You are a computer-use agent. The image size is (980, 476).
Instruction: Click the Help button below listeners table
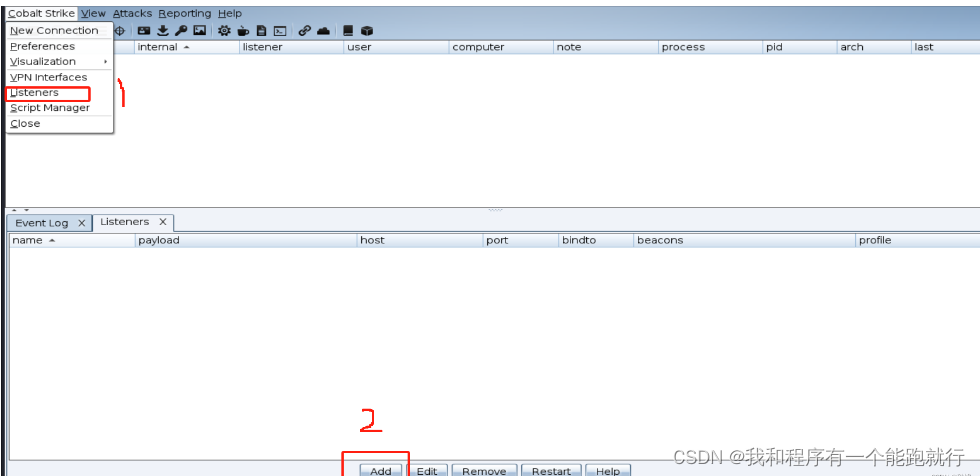tap(608, 471)
